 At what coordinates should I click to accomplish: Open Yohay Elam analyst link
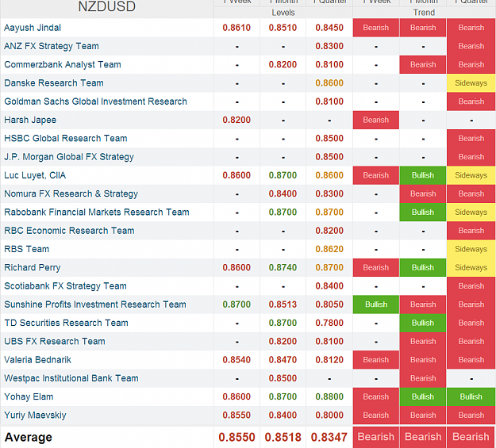29,396
